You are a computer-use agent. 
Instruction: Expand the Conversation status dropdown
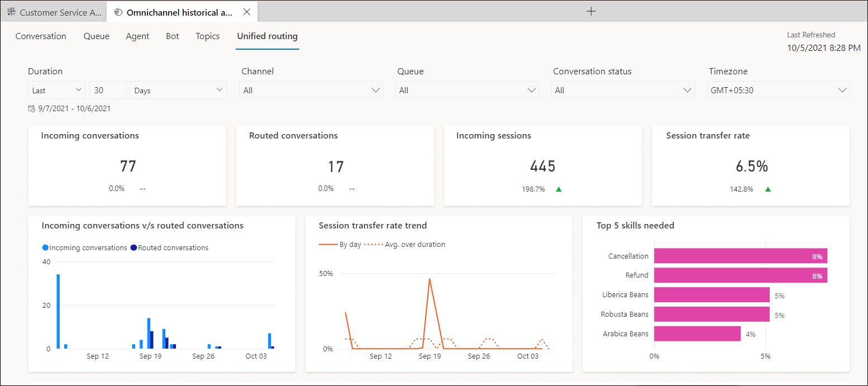point(623,90)
